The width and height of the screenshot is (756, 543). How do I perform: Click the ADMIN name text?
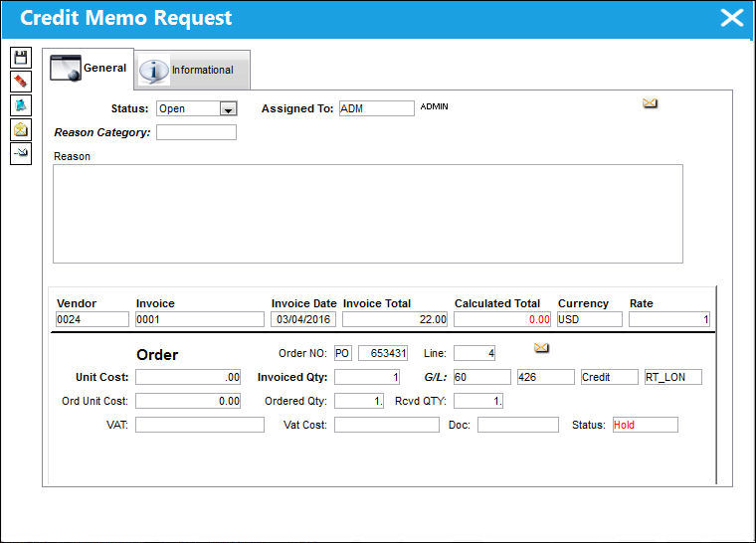coord(434,106)
